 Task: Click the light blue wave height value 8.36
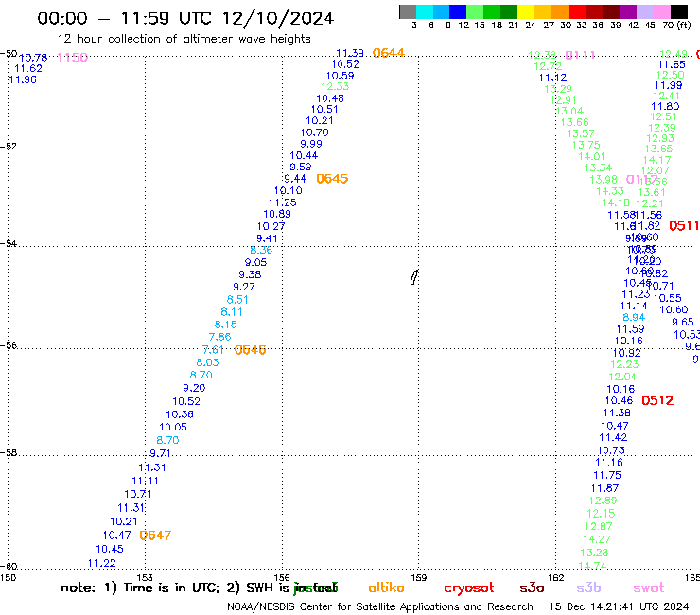click(x=261, y=250)
